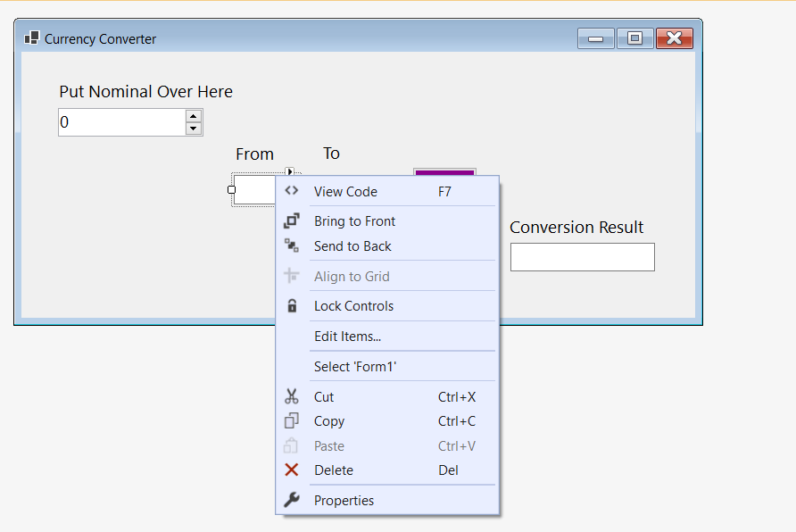The image size is (796, 532).
Task: Choose Select 'Form1' menu entry
Action: [388, 367]
